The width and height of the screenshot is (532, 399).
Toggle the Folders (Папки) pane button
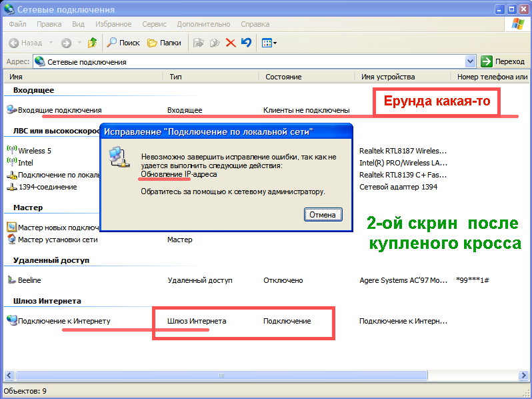coord(164,43)
